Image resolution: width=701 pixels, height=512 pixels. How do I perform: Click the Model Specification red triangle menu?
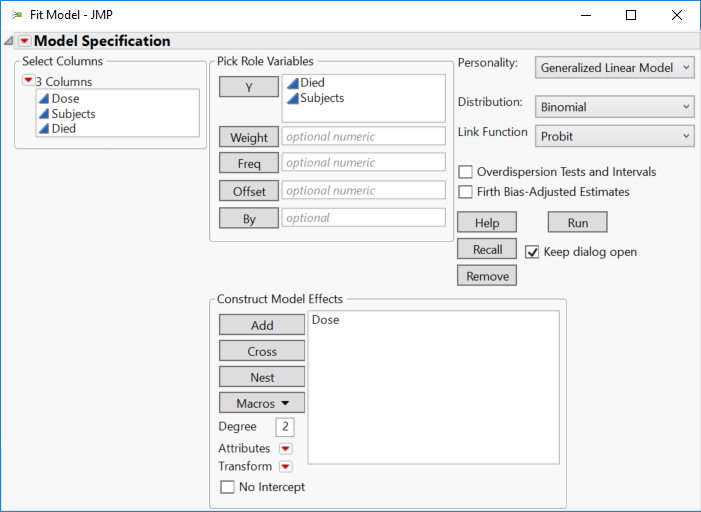pos(25,41)
